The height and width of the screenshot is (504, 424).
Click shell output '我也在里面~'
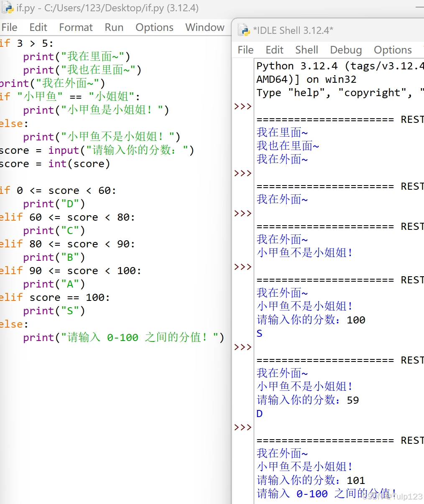[x=288, y=146]
